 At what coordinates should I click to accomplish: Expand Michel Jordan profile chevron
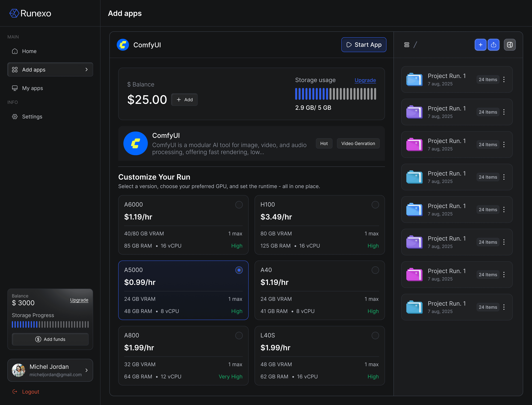click(87, 370)
